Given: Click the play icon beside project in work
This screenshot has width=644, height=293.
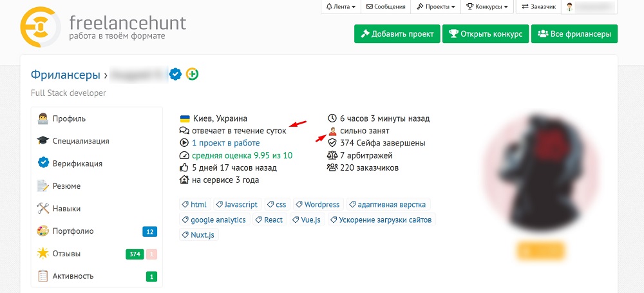Looking at the screenshot, I should (184, 143).
